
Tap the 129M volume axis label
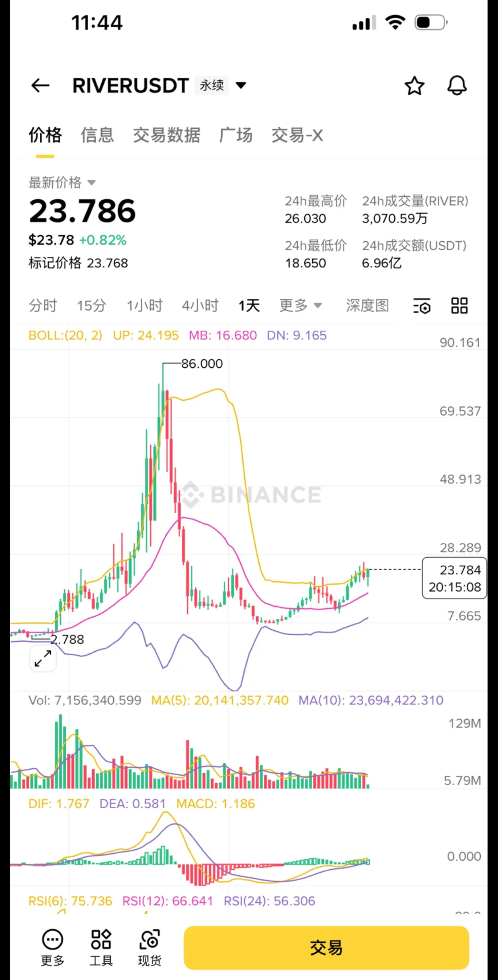465,723
